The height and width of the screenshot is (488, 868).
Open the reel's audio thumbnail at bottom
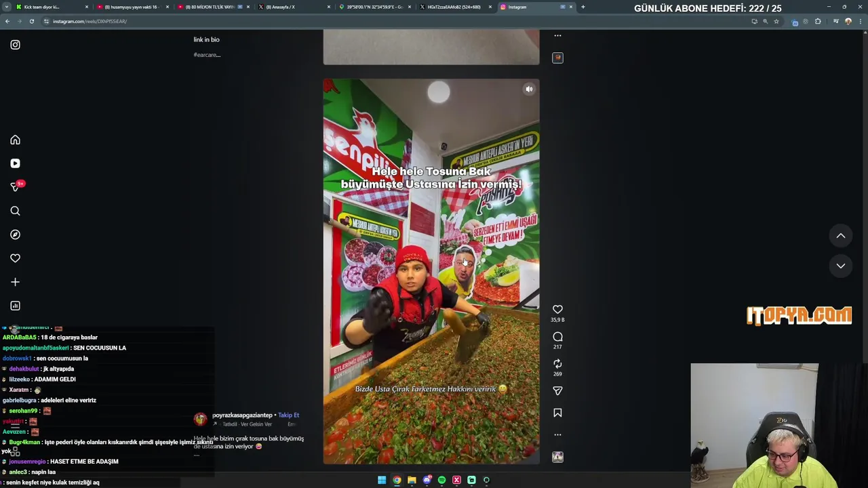pos(557,457)
